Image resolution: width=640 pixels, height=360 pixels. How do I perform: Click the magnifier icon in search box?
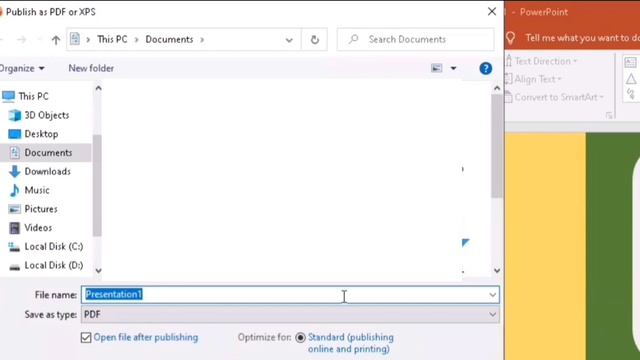[x=353, y=39]
